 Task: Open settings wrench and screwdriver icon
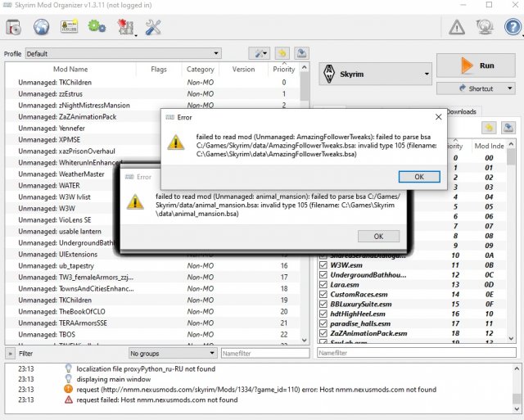click(154, 27)
